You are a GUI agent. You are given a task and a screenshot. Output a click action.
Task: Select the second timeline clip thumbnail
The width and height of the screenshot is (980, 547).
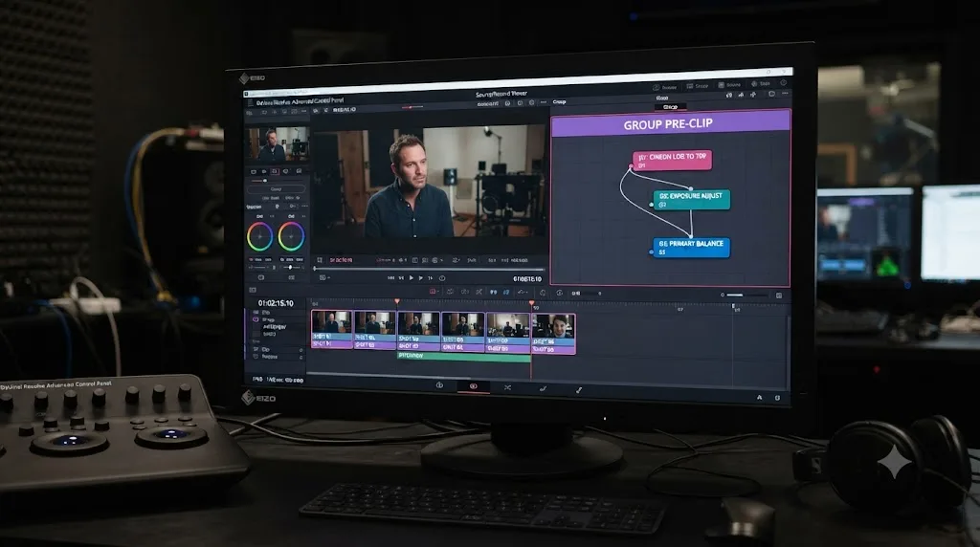[x=374, y=323]
